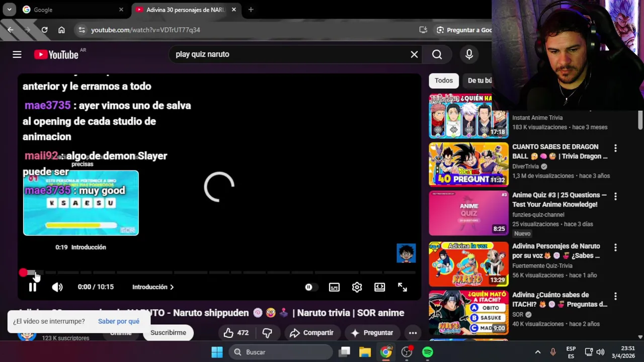Reload the current page
Viewport: 644px width, 362px height.
tap(44, 30)
